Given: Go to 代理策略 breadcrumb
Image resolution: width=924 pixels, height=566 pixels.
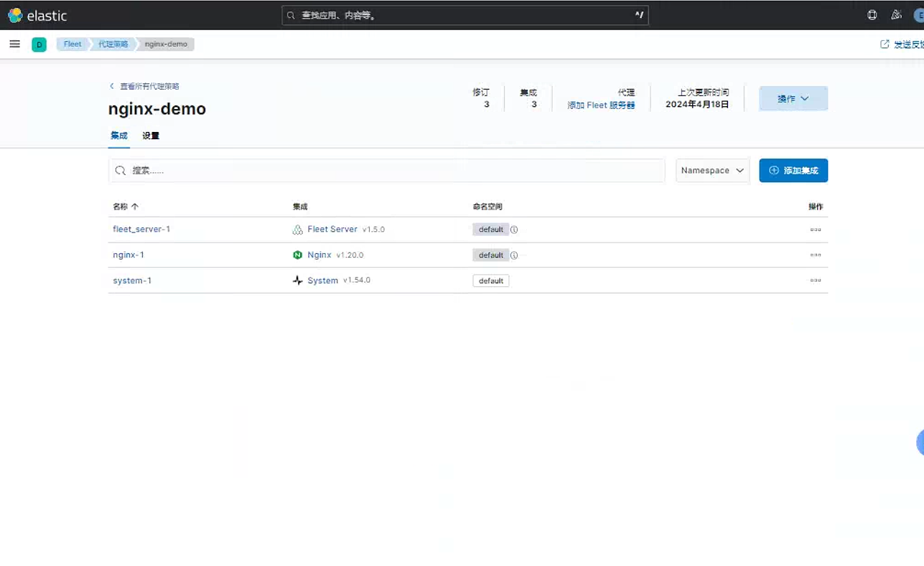Looking at the screenshot, I should click(113, 44).
